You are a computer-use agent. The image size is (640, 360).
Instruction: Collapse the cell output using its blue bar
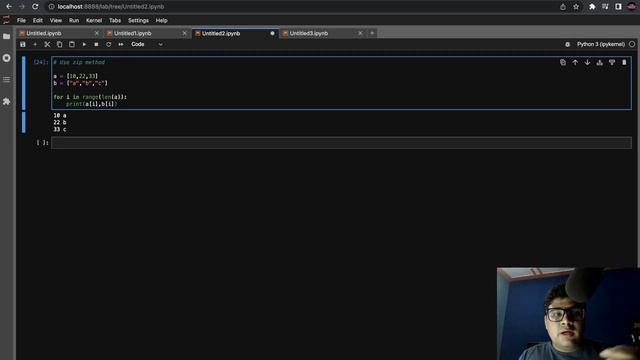pyautogui.click(x=24, y=122)
